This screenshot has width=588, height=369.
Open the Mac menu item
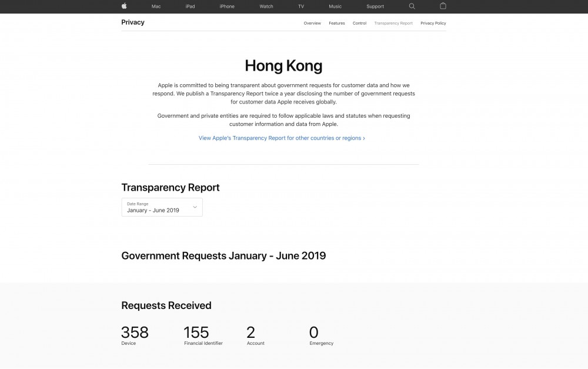pos(156,6)
